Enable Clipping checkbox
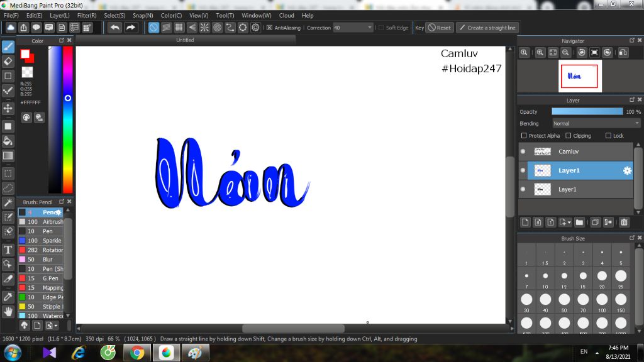Screen dimensions: 644x362 [569, 136]
